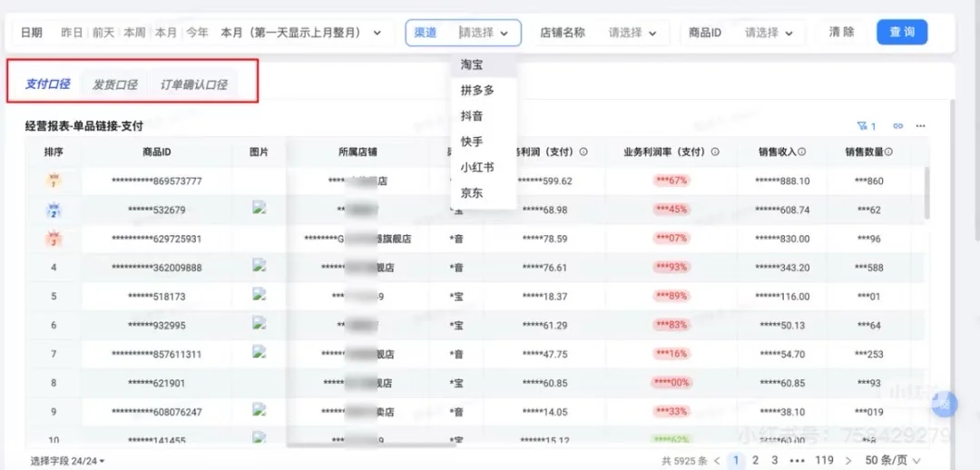Select 京东 from the channel list
This screenshot has height=470, width=980.
coord(484,193)
